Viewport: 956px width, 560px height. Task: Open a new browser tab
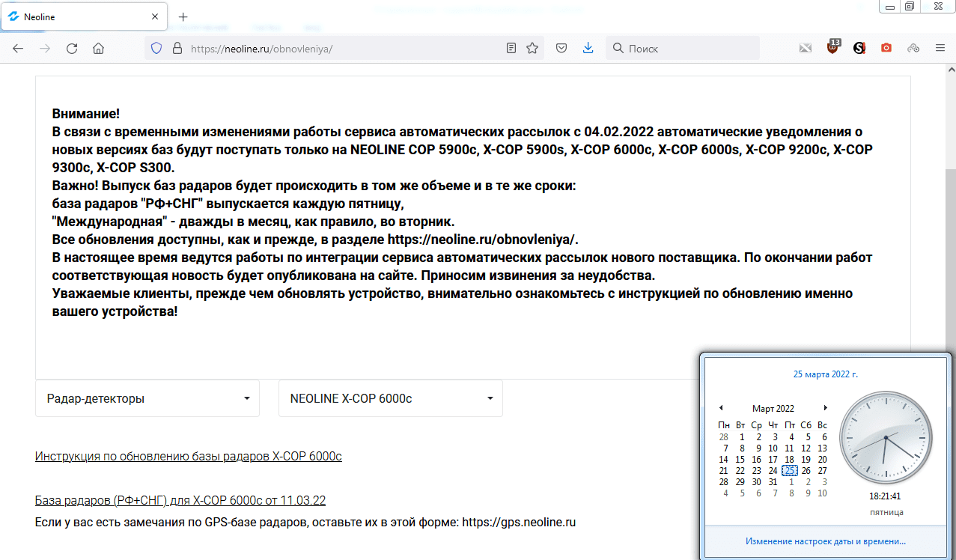click(183, 16)
